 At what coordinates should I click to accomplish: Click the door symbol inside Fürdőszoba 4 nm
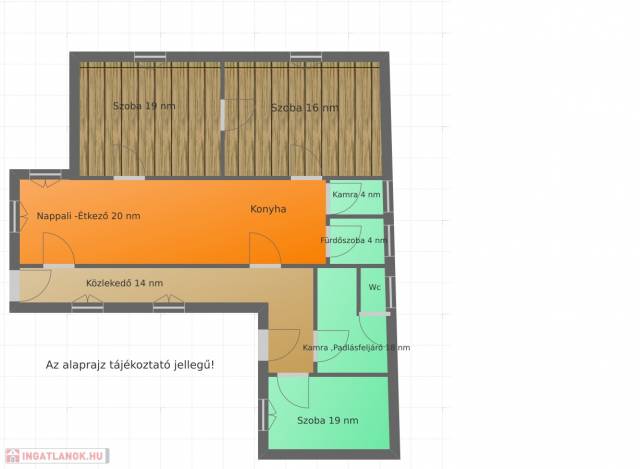click(x=344, y=247)
